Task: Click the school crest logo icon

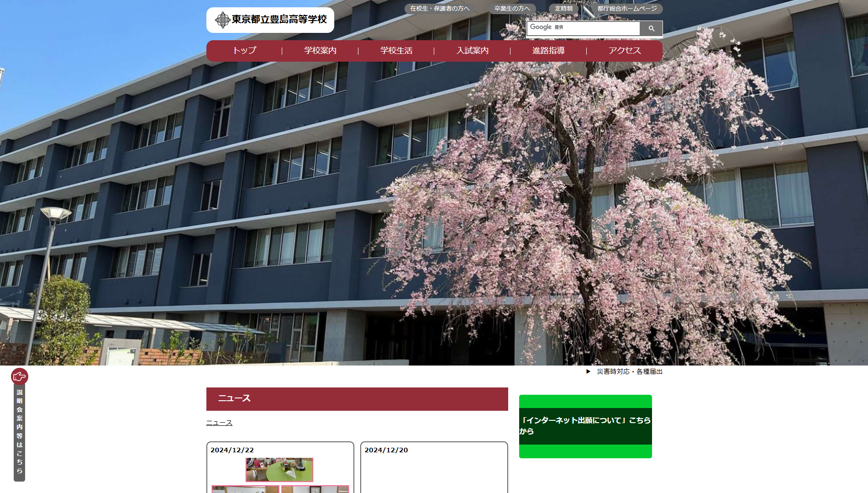Action: pos(222,20)
